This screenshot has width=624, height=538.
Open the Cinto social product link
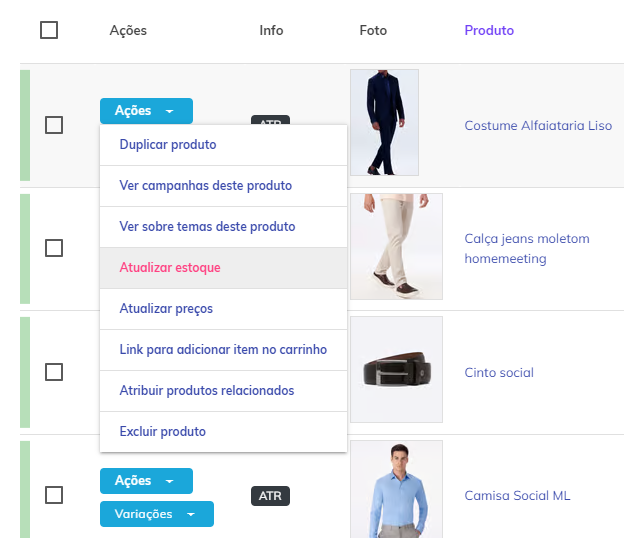pos(499,373)
